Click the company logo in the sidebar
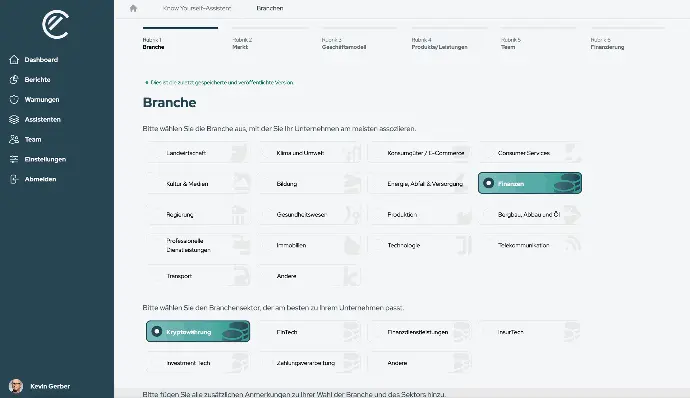Viewport: 690px width, 398px height. [x=55, y=24]
